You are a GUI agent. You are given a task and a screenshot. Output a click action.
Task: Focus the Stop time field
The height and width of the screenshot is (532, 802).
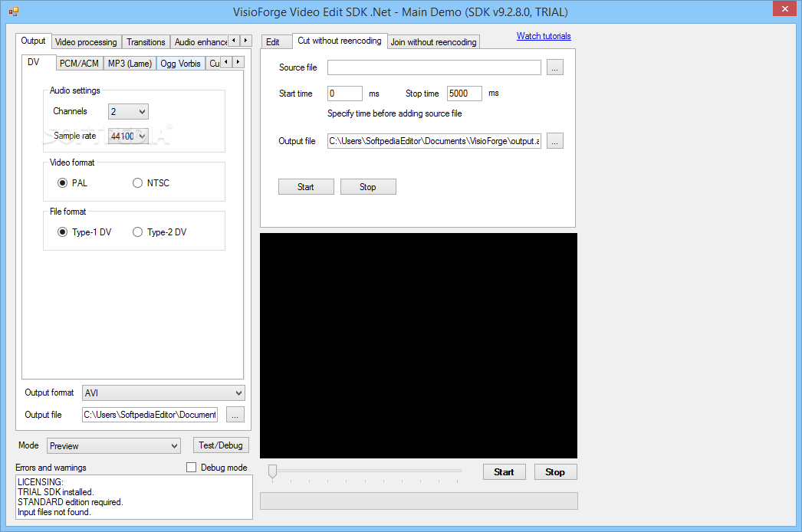465,94
